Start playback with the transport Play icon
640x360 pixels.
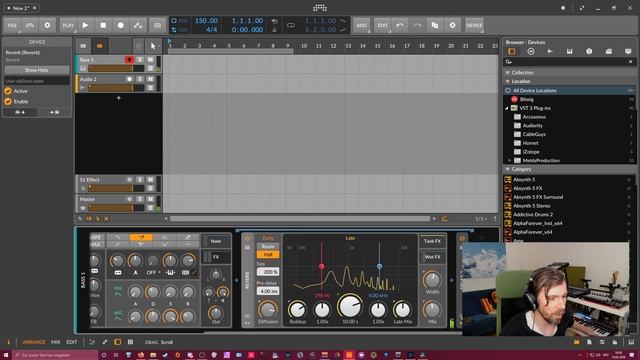[85, 25]
